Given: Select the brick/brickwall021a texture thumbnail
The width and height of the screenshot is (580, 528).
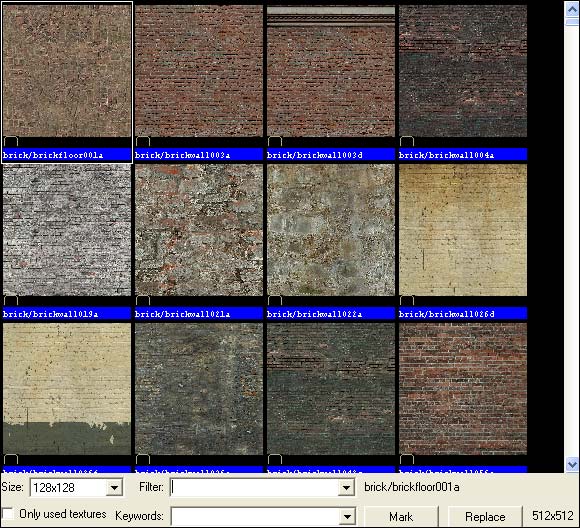Looking at the screenshot, I should pyautogui.click(x=199, y=230).
